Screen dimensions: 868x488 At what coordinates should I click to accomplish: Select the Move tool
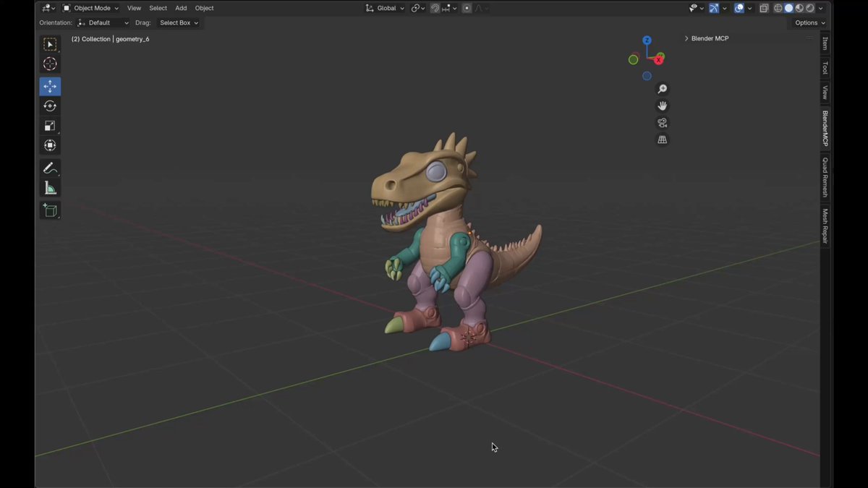coord(50,87)
